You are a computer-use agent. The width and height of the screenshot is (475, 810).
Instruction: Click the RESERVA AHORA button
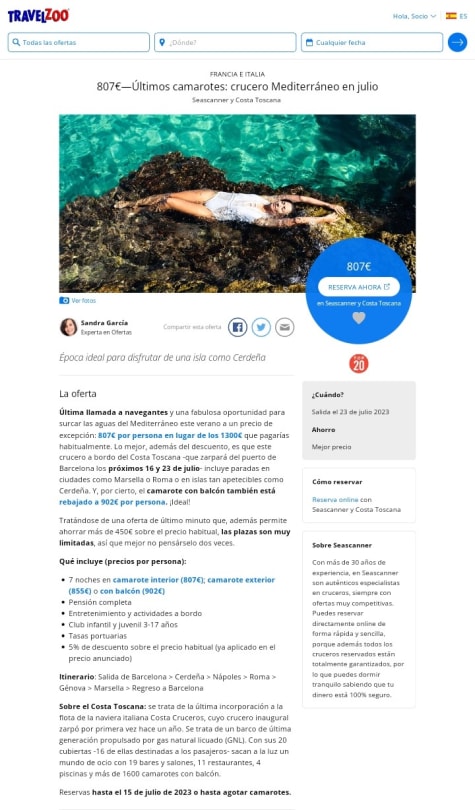tap(359, 287)
